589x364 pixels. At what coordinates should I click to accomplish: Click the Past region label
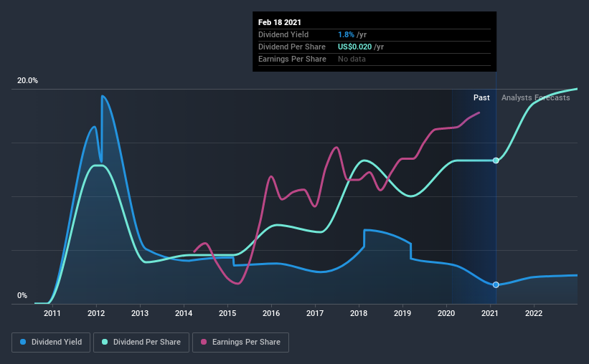click(481, 97)
